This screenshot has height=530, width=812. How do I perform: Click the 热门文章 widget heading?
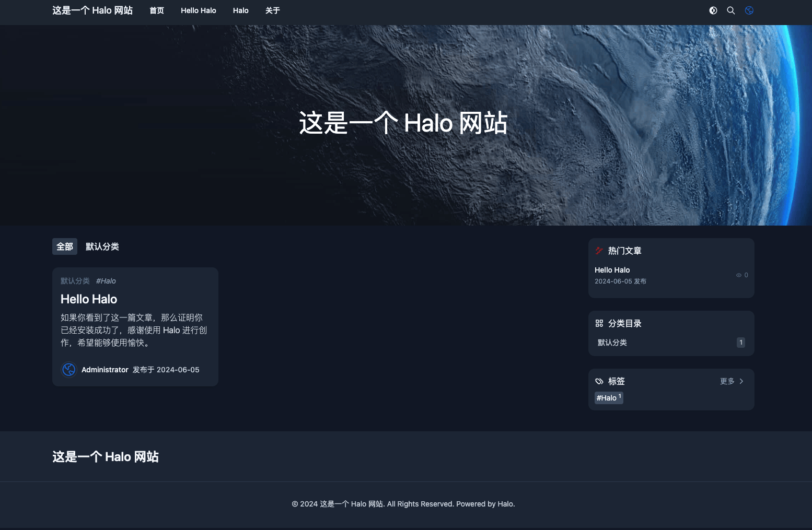[625, 251]
